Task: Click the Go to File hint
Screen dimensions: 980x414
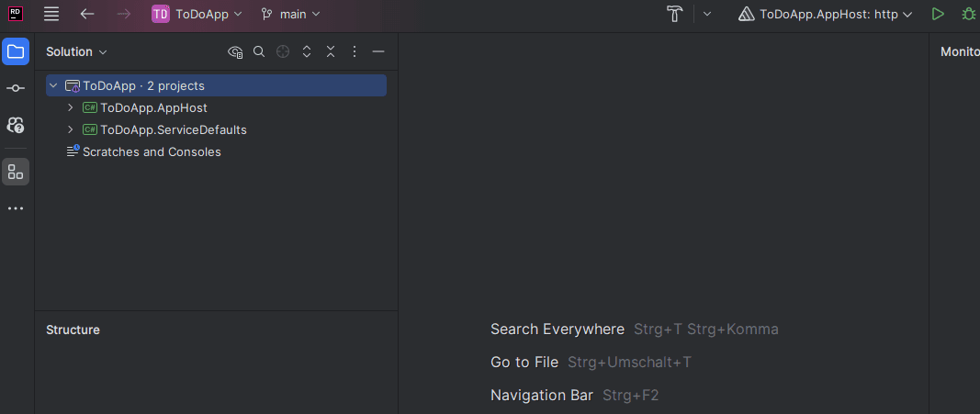Action: [524, 363]
